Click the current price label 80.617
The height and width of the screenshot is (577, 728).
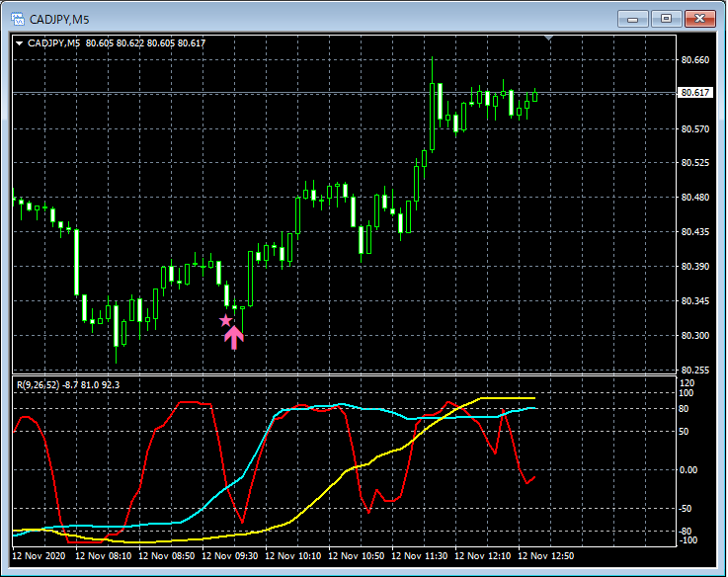695,93
